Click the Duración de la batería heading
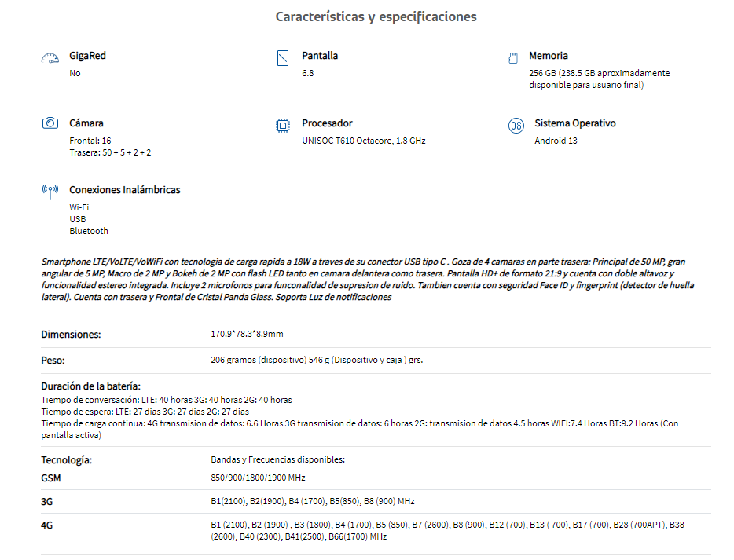The width and height of the screenshot is (734, 560). [91, 386]
